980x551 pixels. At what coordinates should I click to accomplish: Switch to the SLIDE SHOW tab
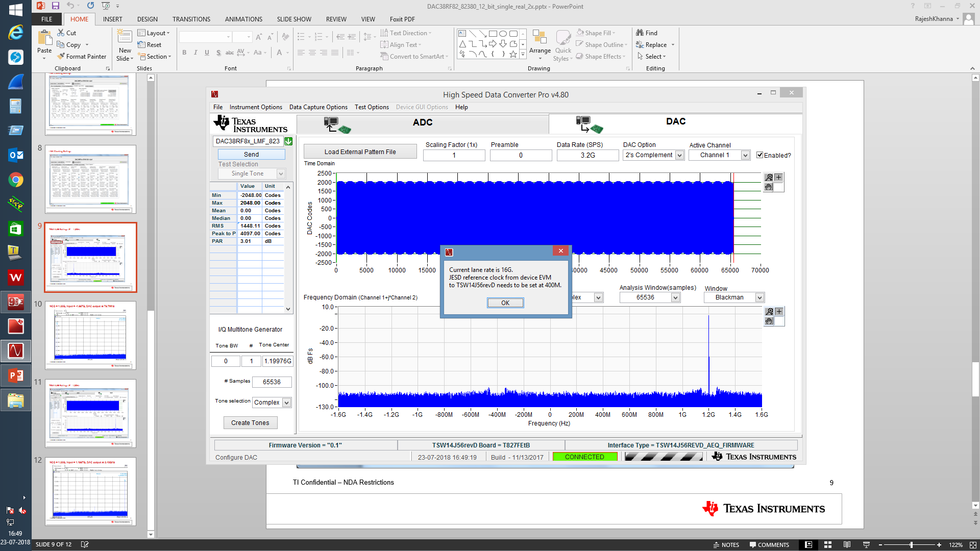pyautogui.click(x=294, y=19)
